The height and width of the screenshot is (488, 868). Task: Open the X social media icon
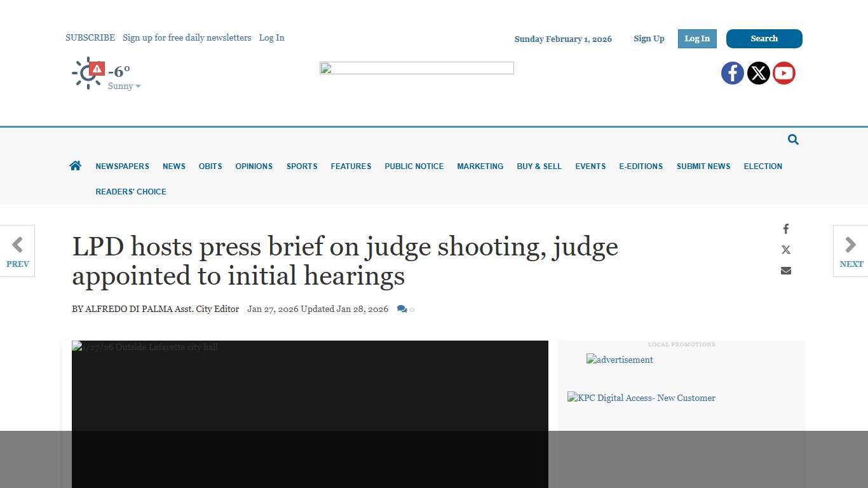(x=758, y=72)
